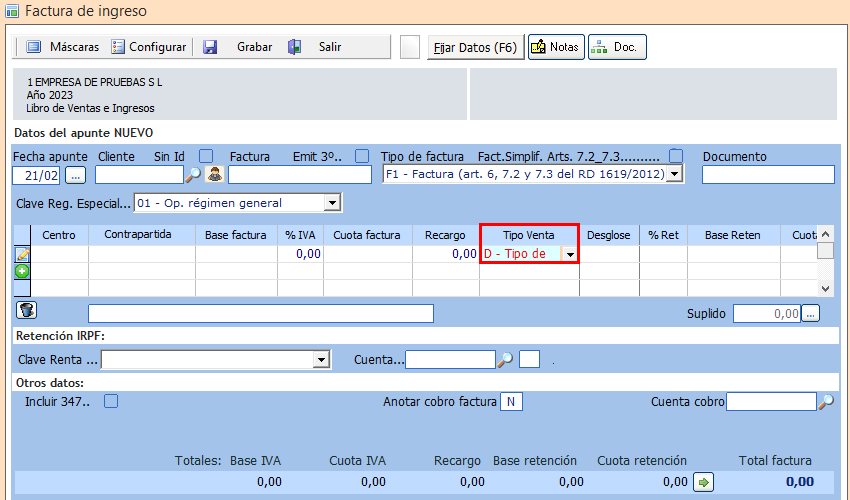850x500 pixels.
Task: Save invoice with Grabar button
Action: [x=238, y=47]
